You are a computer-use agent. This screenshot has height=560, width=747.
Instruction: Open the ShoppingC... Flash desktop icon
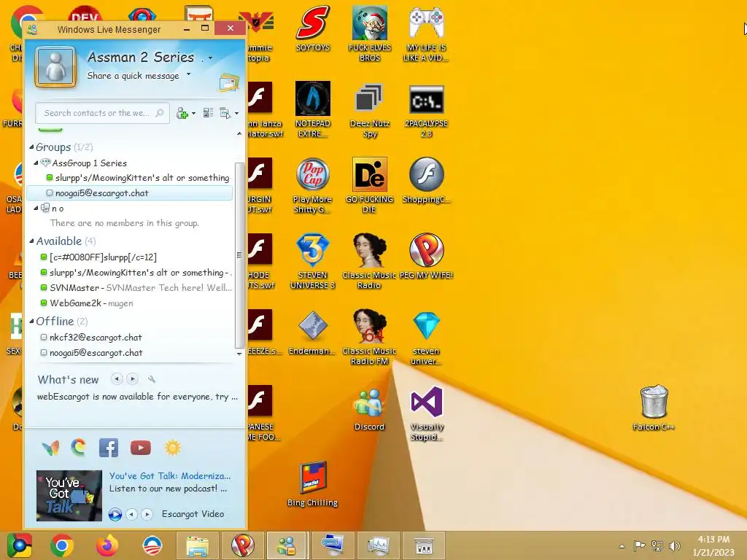[426, 180]
